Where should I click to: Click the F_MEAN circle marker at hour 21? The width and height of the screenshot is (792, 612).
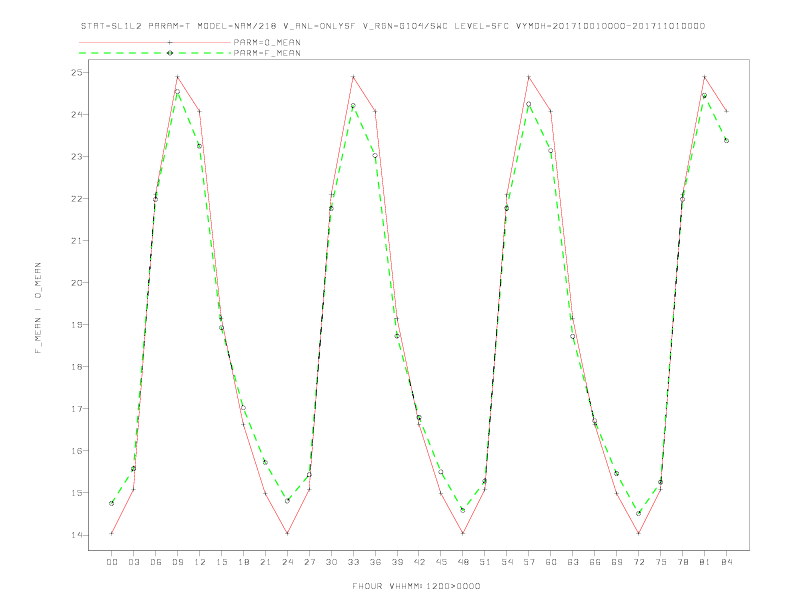tap(265, 463)
